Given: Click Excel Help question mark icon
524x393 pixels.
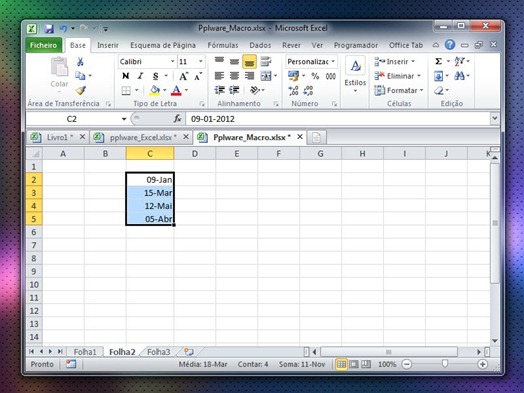Looking at the screenshot, I should pyautogui.click(x=450, y=44).
